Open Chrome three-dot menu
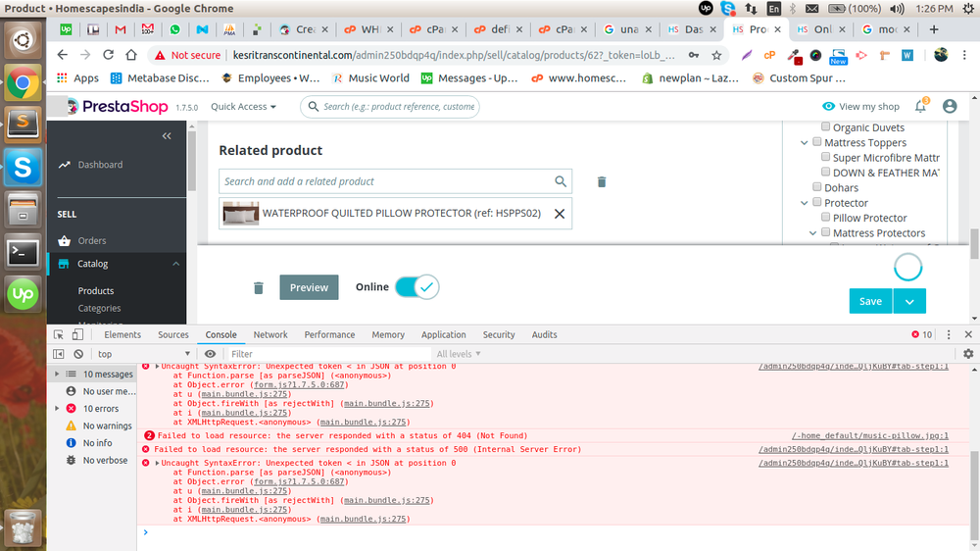Screen dimensions: 980x551 (x=964, y=55)
